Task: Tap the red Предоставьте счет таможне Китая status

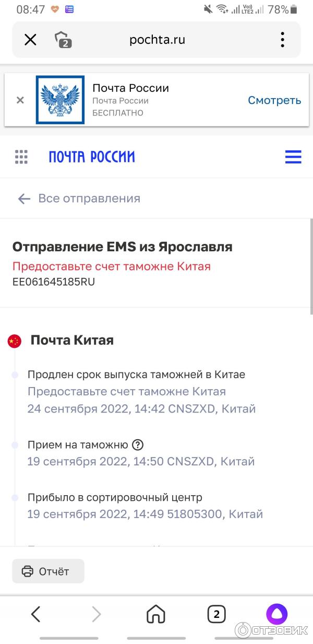Action: [111, 266]
